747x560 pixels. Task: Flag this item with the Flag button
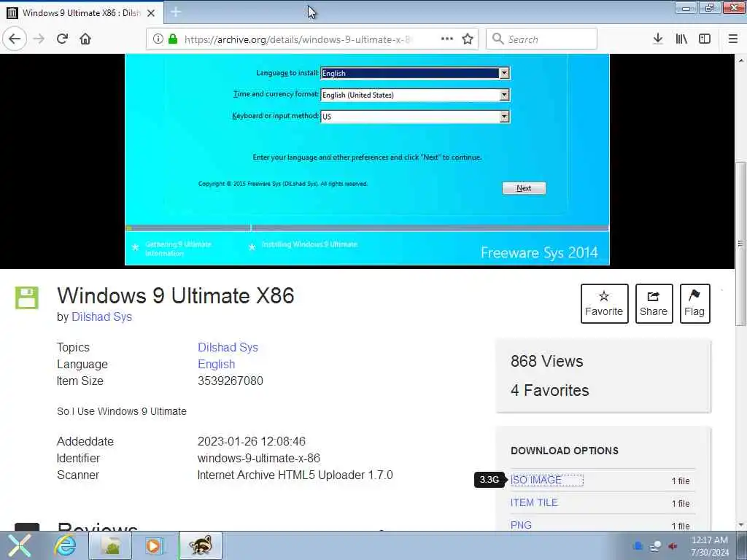pos(694,304)
